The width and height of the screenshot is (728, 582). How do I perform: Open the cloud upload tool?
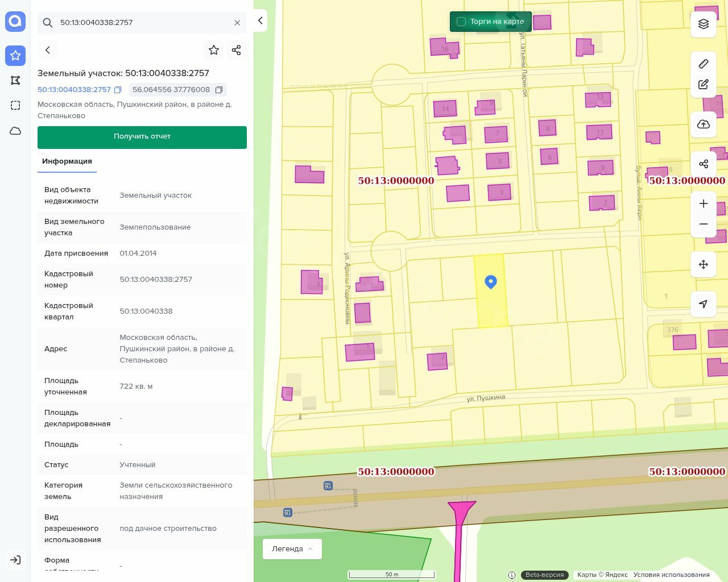[x=704, y=124]
